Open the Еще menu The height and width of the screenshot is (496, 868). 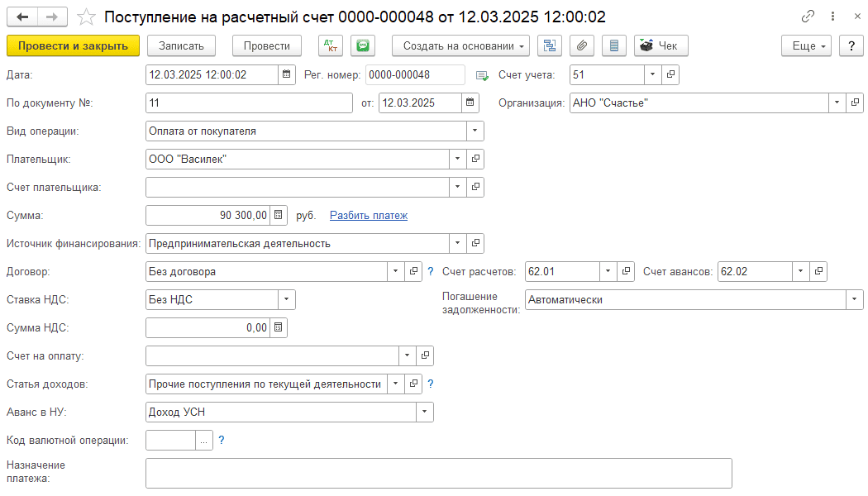(x=808, y=46)
